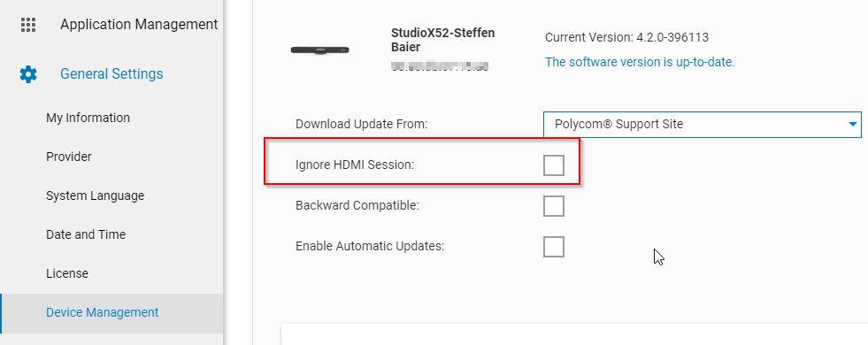
Task: Click the General Settings gear icon
Action: [28, 74]
